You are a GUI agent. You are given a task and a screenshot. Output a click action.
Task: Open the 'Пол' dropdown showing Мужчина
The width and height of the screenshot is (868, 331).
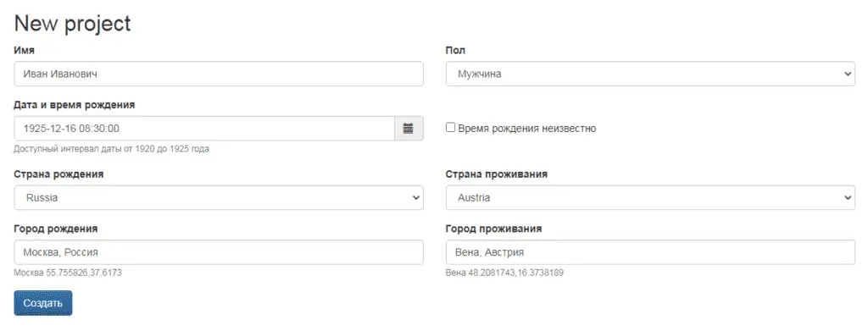click(650, 74)
